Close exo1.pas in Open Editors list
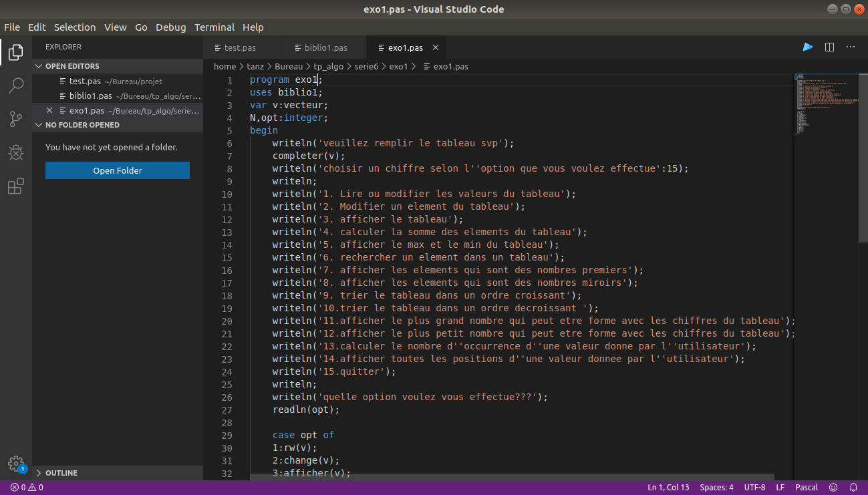Viewport: 868px width, 495px height. click(49, 110)
